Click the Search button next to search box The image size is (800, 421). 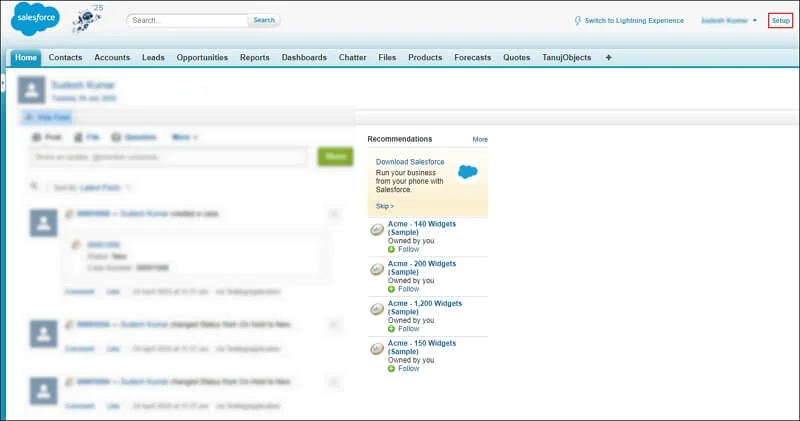coord(264,20)
